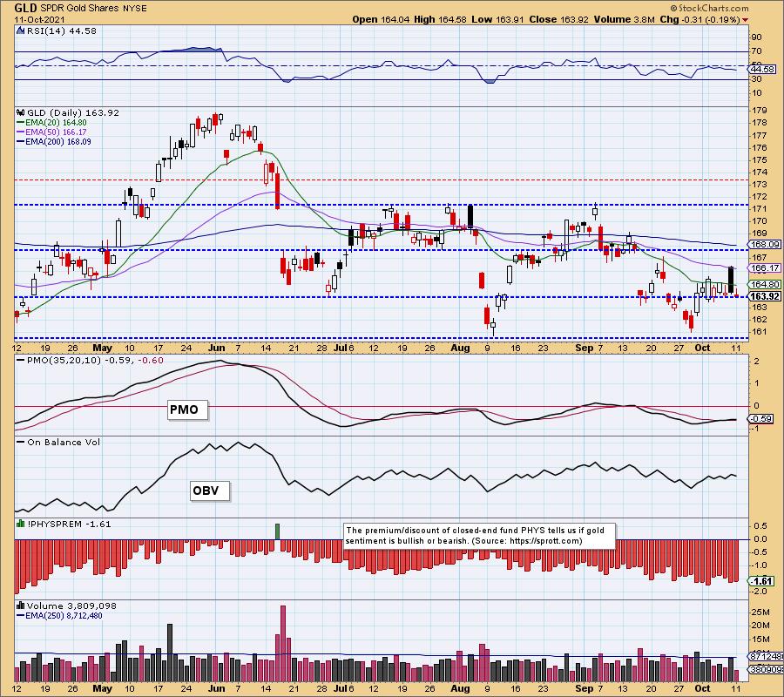784x697 pixels.
Task: Click the -0.59 PMO value tag
Action: tap(761, 418)
